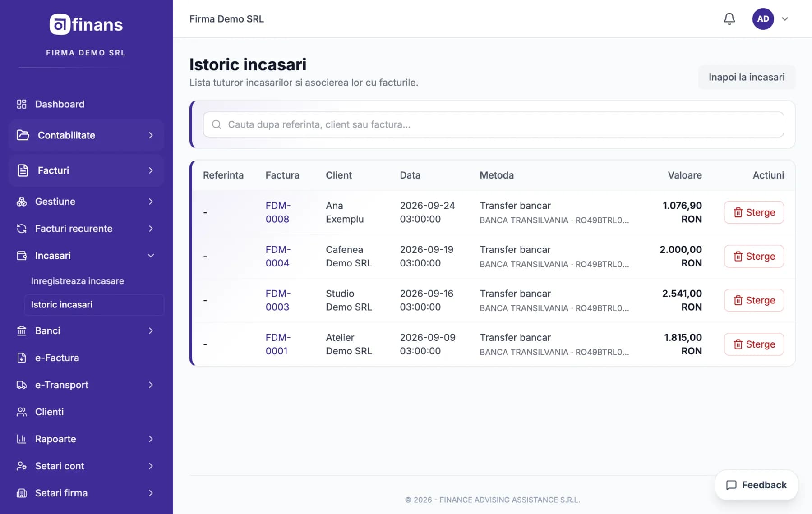Expand the user account dropdown arrow
The height and width of the screenshot is (514, 812).
click(785, 19)
